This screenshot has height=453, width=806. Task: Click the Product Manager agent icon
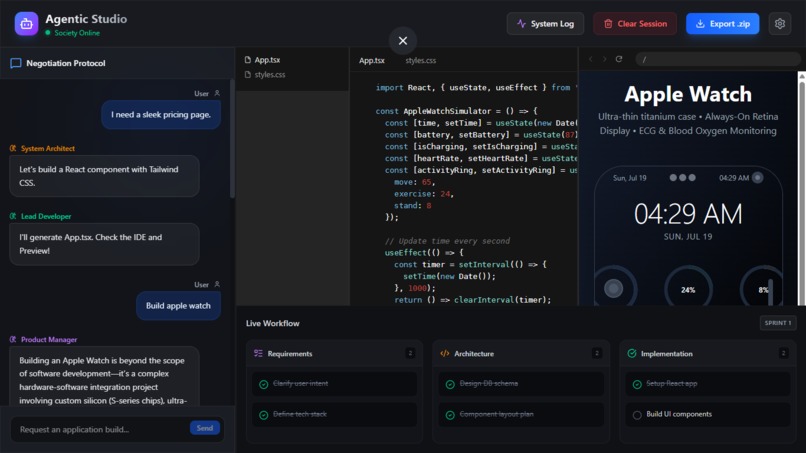tap(13, 339)
